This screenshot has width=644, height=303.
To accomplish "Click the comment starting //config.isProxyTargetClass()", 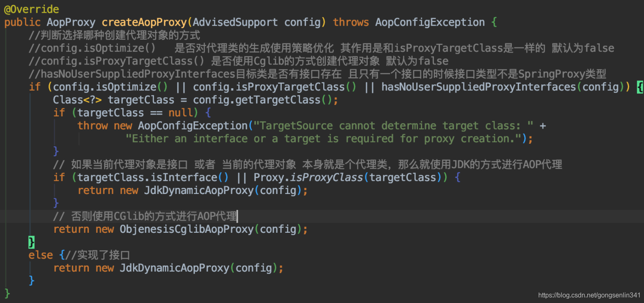I will 238,61.
